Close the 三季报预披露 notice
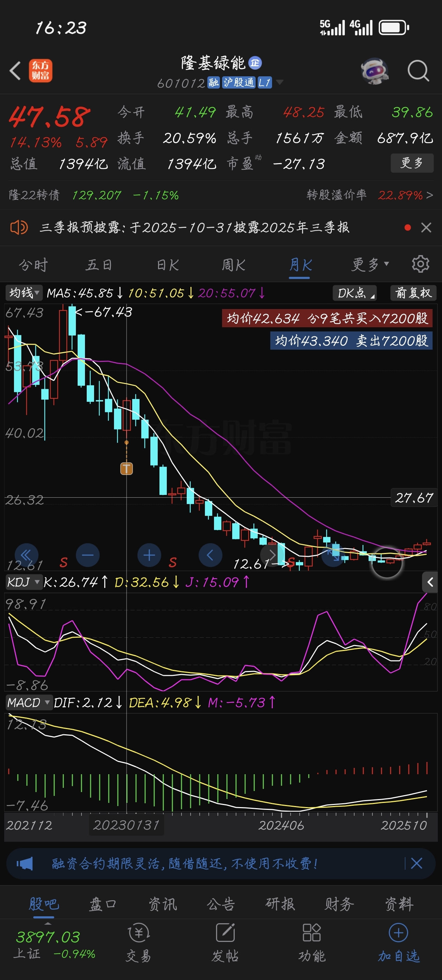 426,227
